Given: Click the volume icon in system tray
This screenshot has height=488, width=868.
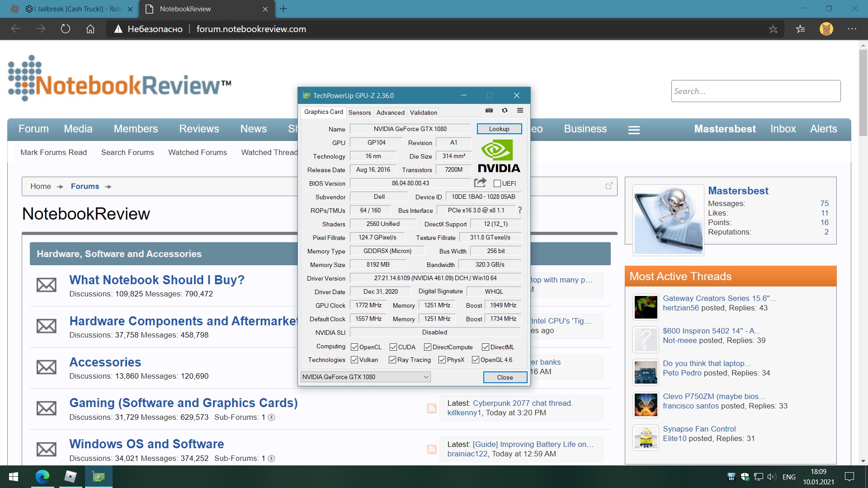Looking at the screenshot, I should [x=771, y=477].
